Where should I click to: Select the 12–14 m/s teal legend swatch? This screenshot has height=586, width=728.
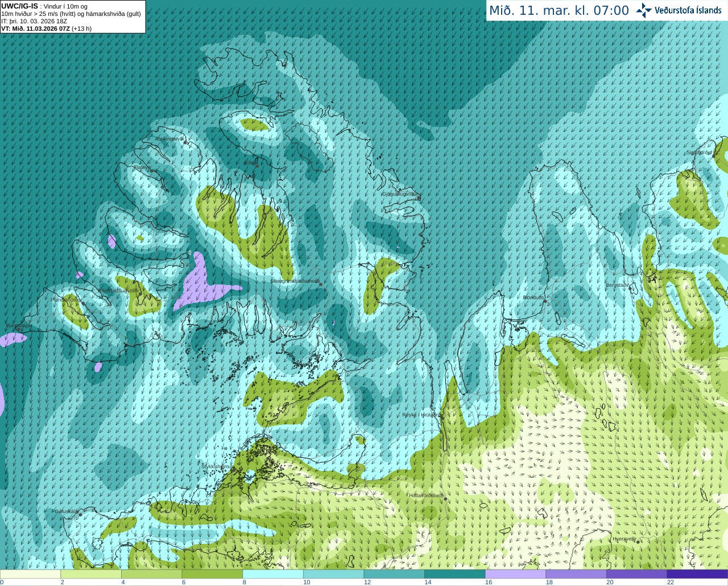click(394, 574)
